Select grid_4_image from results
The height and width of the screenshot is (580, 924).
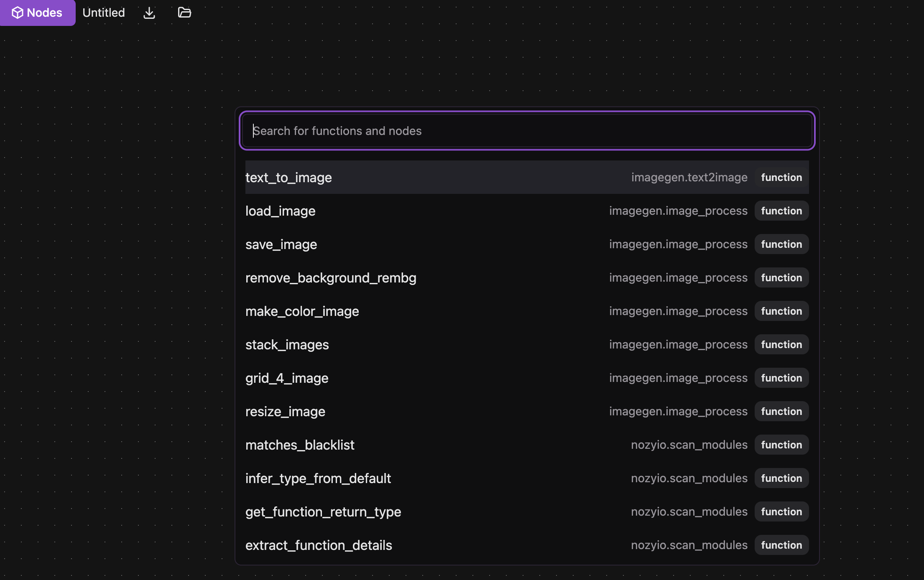tap(527, 378)
